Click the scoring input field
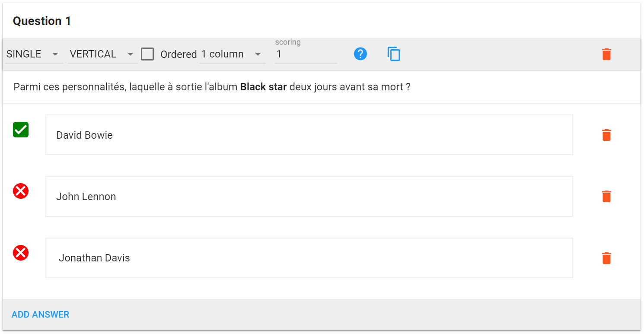The height and width of the screenshot is (334, 644). 306,54
